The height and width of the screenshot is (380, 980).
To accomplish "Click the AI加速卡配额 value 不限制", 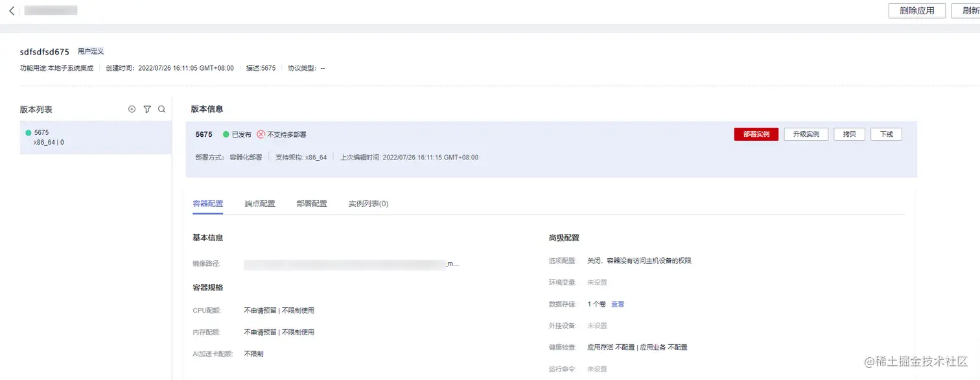I will [x=253, y=353].
